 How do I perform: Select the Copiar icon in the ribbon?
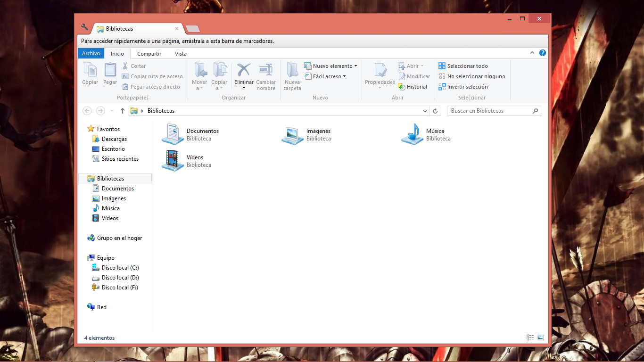tap(90, 75)
